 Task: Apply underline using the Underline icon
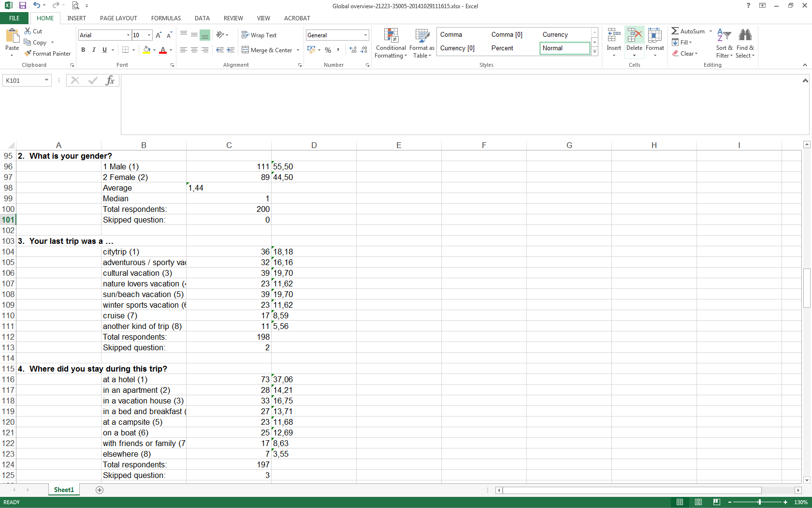[x=103, y=50]
